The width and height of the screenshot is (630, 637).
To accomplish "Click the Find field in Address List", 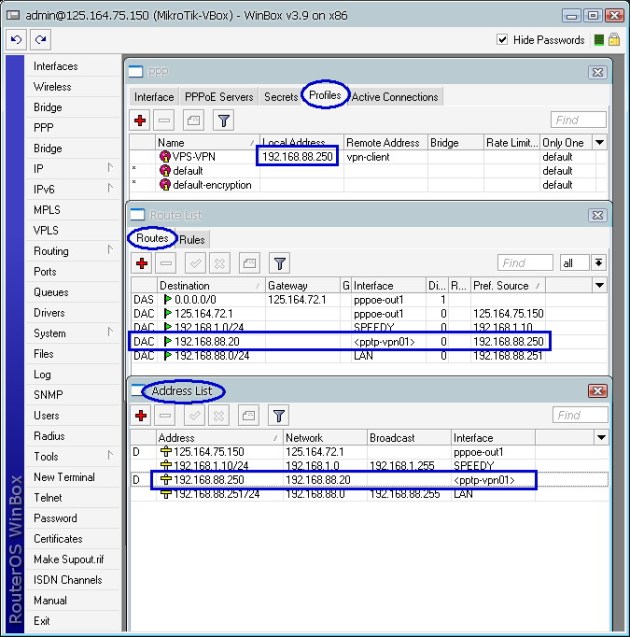I will pyautogui.click(x=580, y=415).
